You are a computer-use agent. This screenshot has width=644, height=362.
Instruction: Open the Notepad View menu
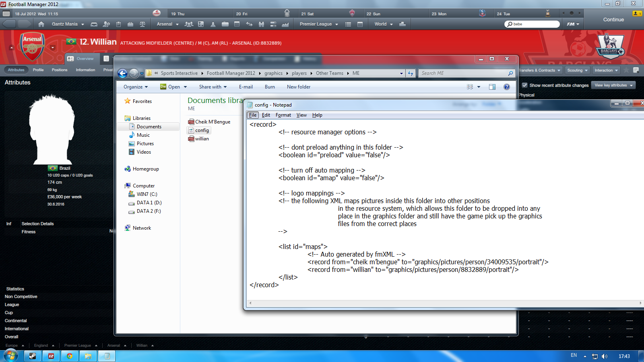point(301,115)
